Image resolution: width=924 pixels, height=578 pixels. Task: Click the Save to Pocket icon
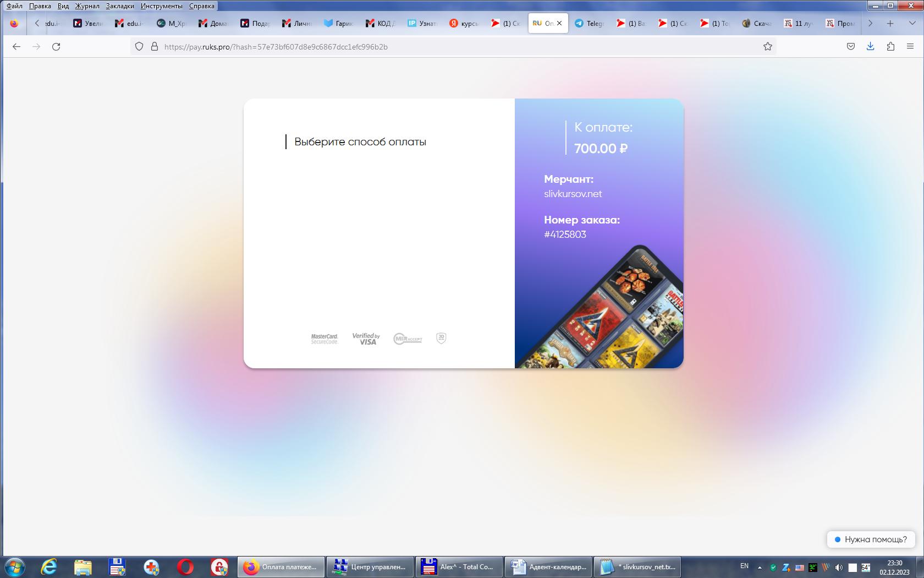[850, 47]
